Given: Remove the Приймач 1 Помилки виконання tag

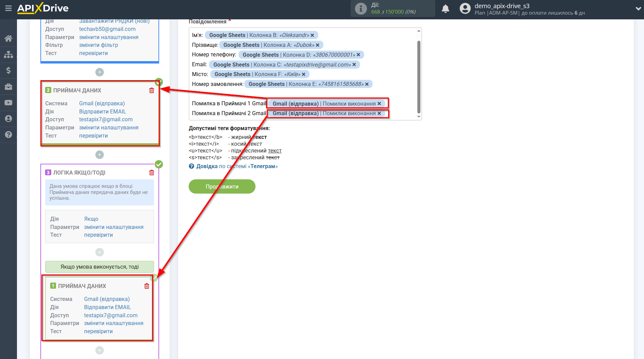Looking at the screenshot, I should pyautogui.click(x=379, y=104).
